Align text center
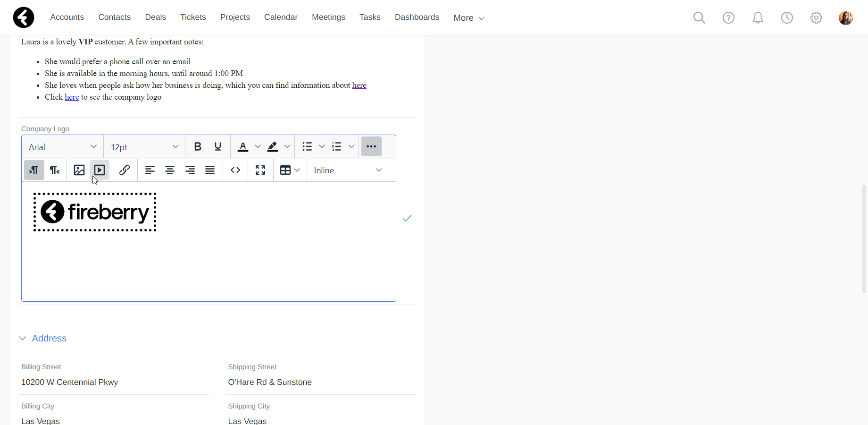 170,170
